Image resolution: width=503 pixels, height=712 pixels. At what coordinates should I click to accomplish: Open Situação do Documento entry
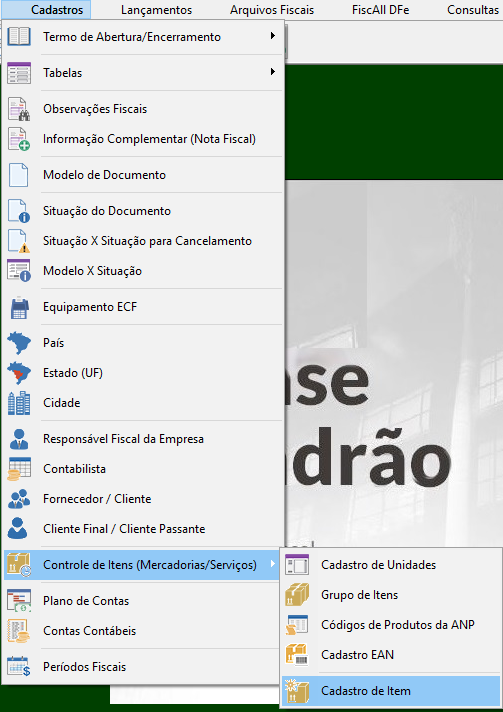tap(143, 211)
